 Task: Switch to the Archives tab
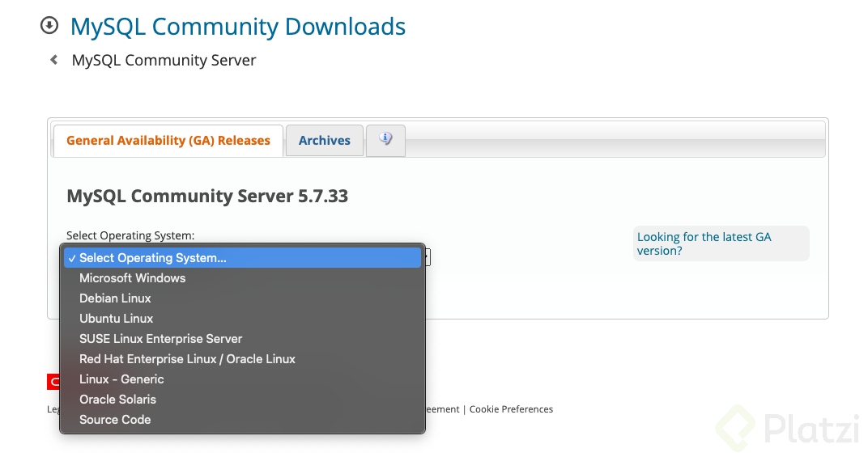(325, 141)
